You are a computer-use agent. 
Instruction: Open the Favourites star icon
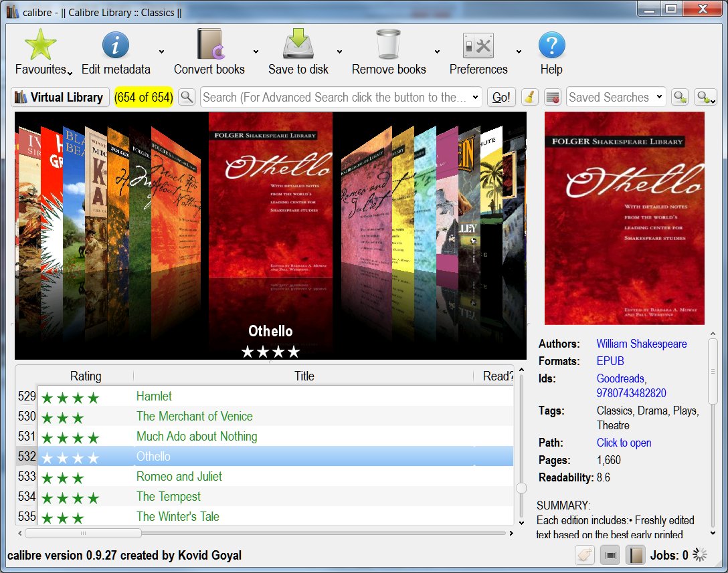[41, 45]
